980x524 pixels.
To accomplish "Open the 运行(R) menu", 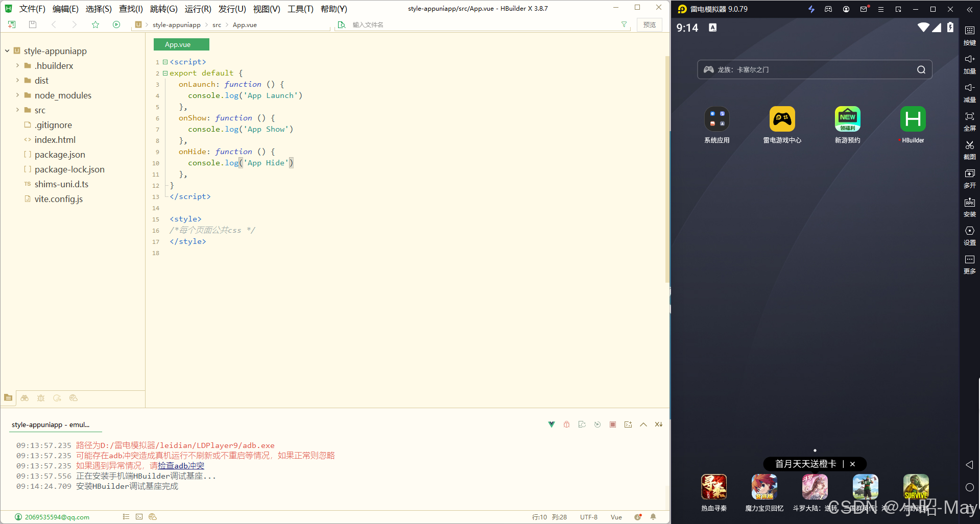I will click(198, 9).
